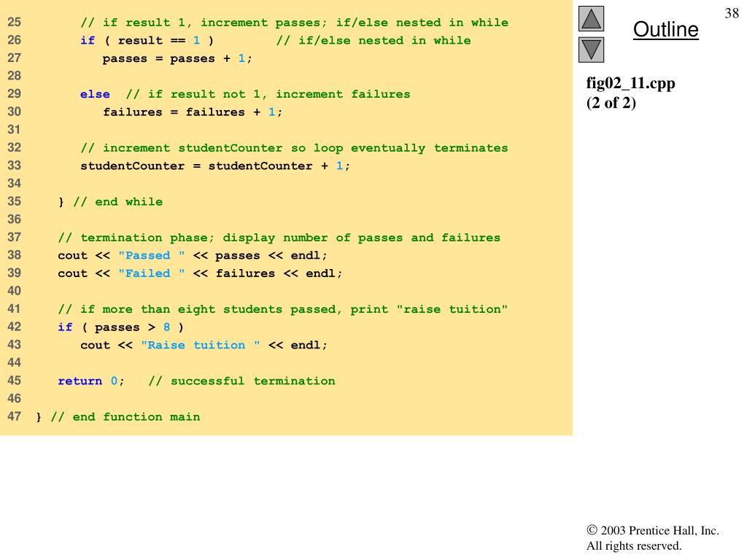The width and height of the screenshot is (747, 560).
Task: Click slide number 38
Action: coord(731,13)
